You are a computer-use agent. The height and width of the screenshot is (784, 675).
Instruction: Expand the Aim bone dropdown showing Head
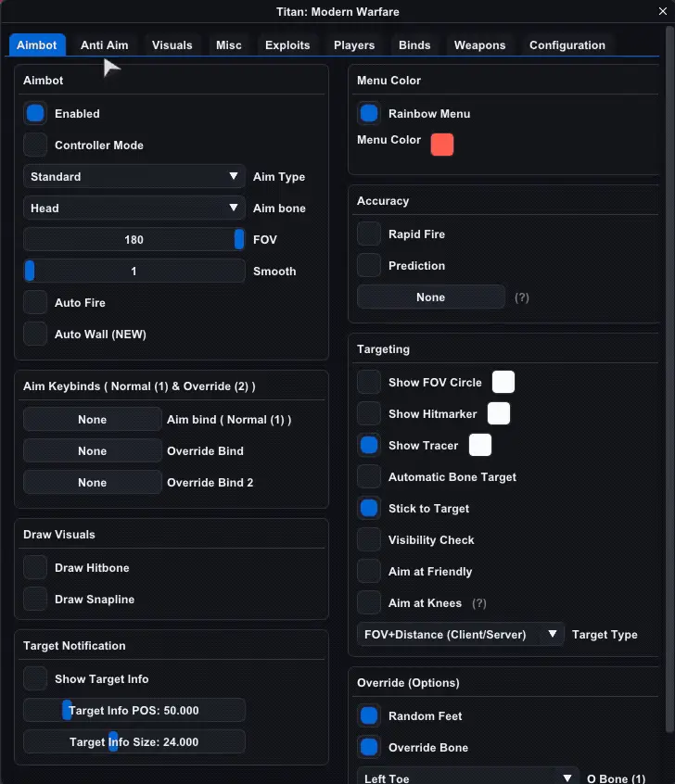[134, 208]
